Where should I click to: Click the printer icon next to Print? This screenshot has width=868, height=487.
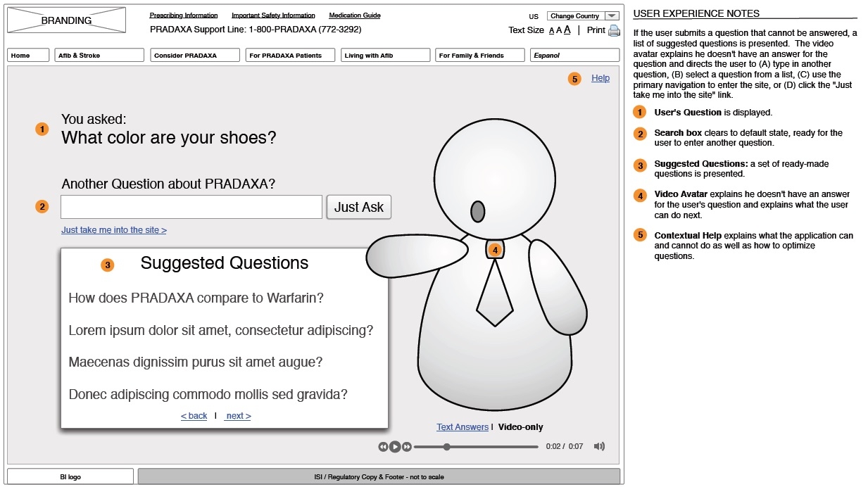click(x=614, y=30)
